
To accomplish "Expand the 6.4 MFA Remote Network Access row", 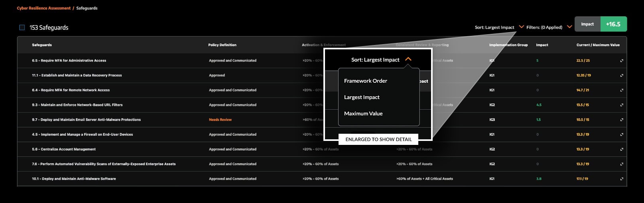I will tap(622, 90).
